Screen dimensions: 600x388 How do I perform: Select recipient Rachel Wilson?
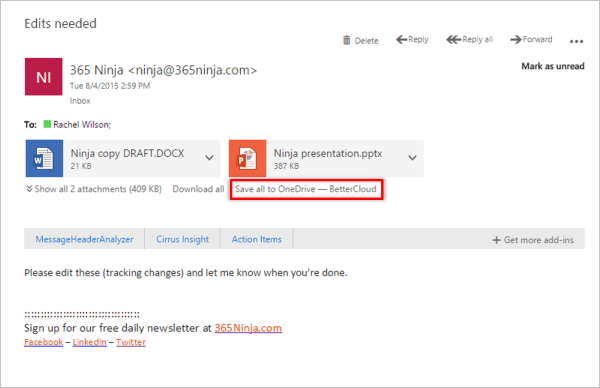(82, 124)
